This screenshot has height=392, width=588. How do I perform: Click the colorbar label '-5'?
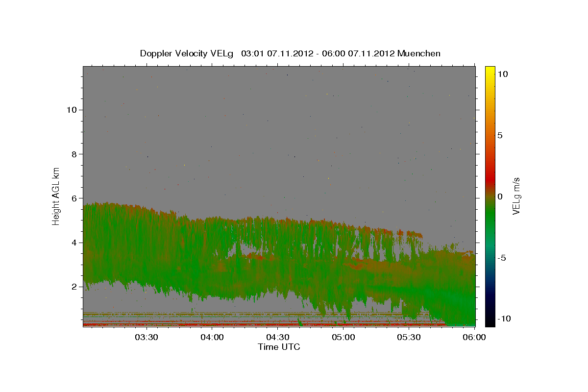(502, 258)
